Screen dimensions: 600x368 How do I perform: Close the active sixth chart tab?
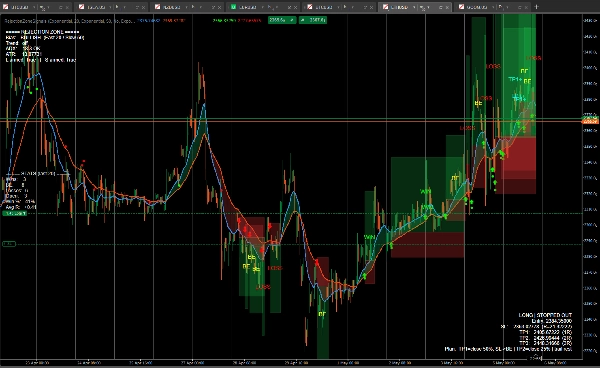point(447,7)
